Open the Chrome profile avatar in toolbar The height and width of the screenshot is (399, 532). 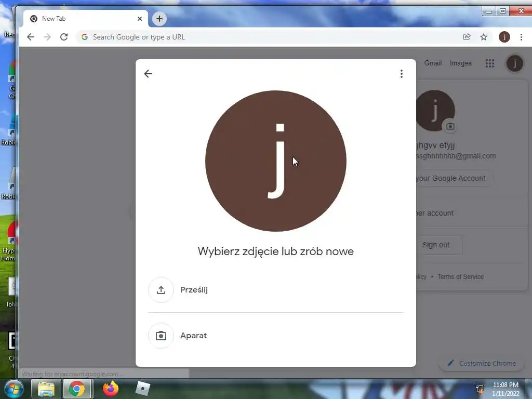tap(504, 37)
